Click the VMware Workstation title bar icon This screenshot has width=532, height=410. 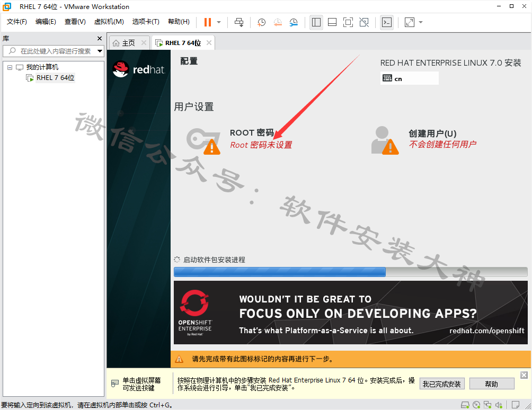click(7, 6)
